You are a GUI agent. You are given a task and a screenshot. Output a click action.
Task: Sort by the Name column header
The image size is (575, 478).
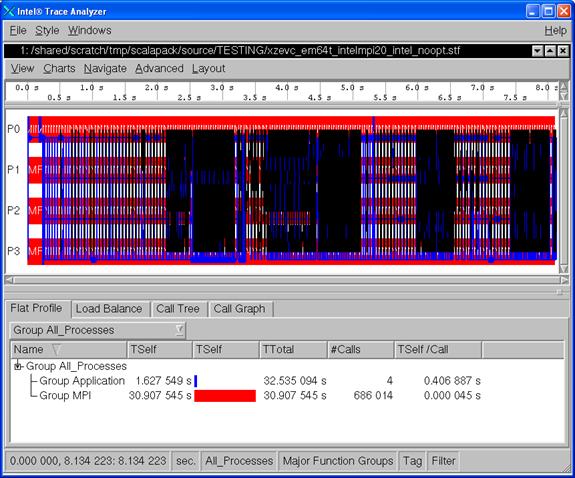coord(68,350)
